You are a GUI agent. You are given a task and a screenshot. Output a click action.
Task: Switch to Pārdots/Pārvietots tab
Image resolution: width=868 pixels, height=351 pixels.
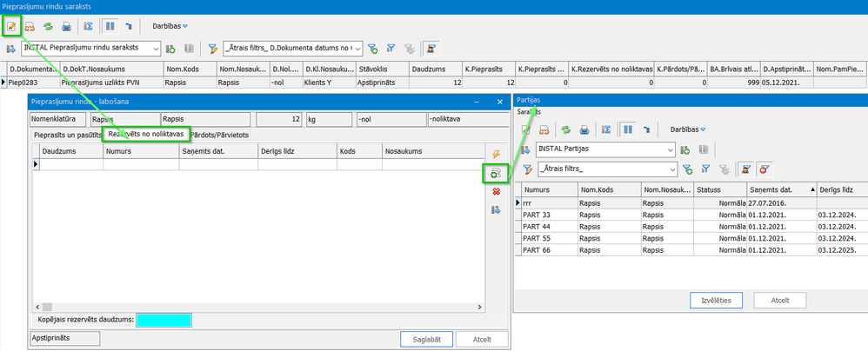[x=219, y=135]
